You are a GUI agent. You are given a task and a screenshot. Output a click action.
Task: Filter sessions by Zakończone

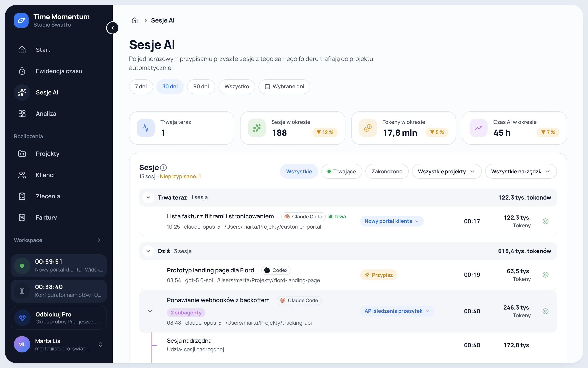tap(387, 172)
